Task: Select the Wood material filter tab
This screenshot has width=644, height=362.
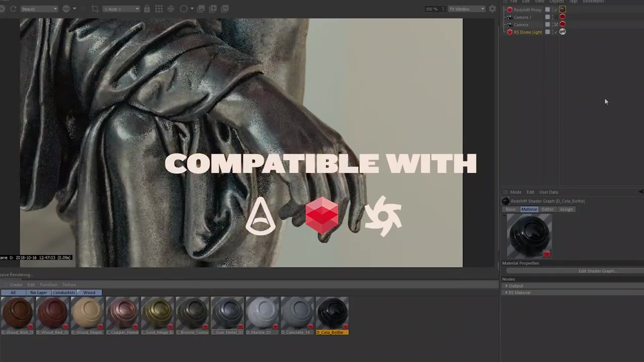Action: pyautogui.click(x=89, y=292)
